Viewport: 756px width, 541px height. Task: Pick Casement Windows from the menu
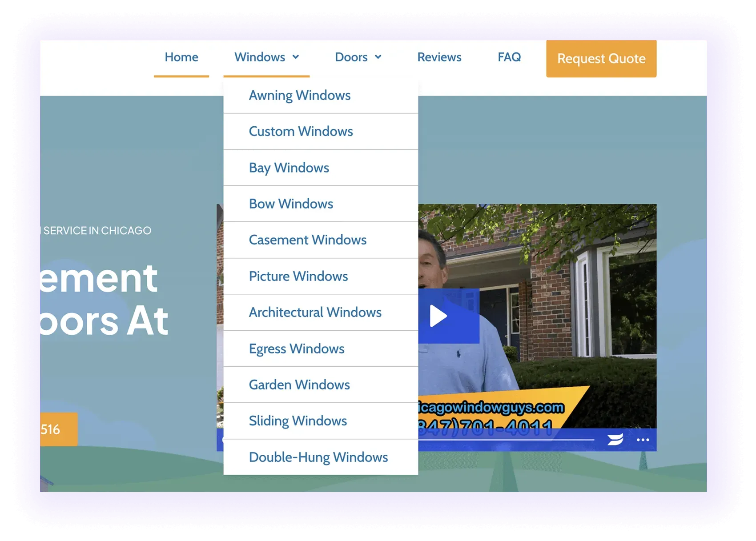[x=321, y=240]
